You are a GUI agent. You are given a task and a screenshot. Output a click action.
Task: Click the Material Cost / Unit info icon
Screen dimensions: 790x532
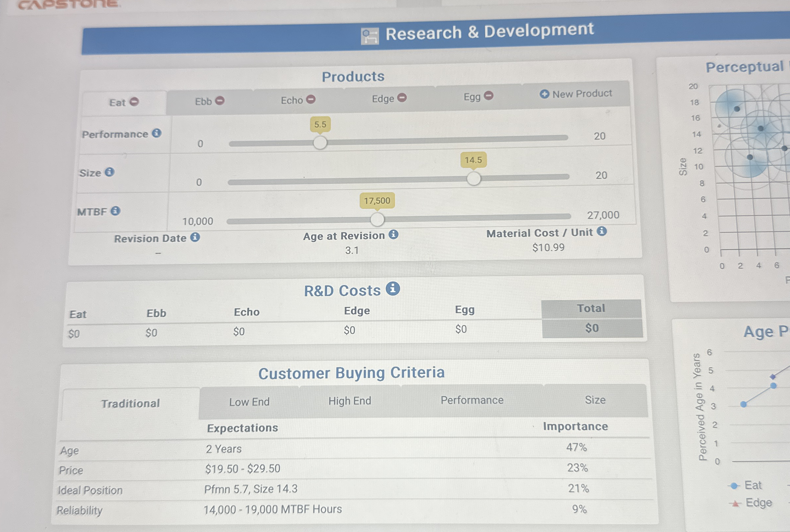602,232
